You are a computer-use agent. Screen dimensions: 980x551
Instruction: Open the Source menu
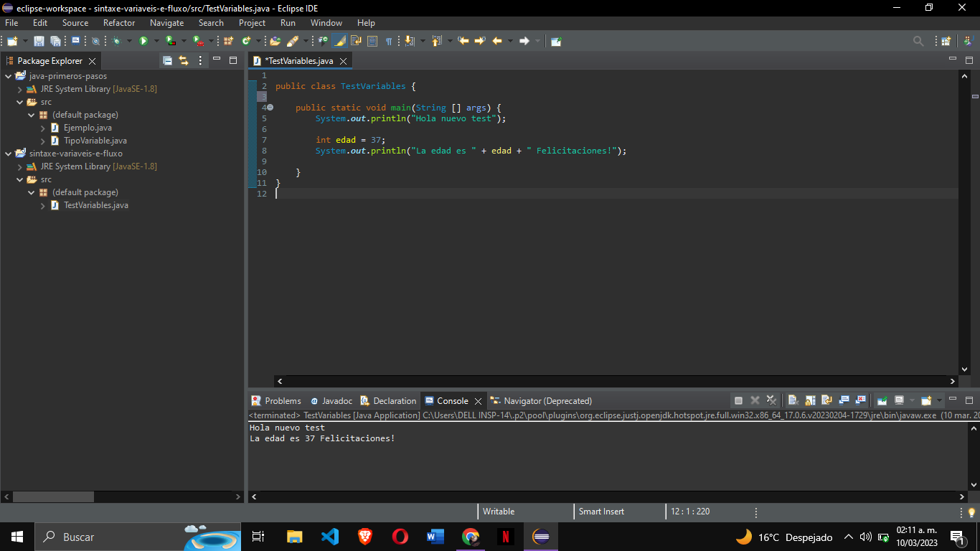click(75, 23)
